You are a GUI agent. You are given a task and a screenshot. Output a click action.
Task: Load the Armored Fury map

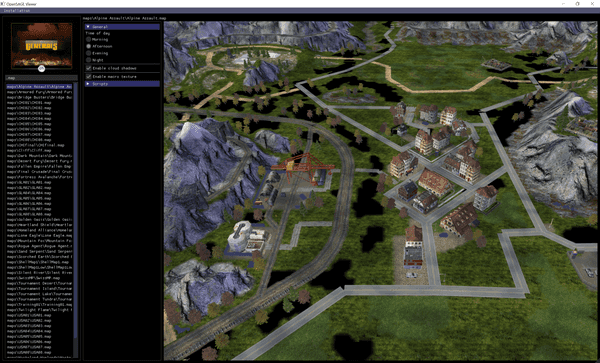click(x=39, y=92)
